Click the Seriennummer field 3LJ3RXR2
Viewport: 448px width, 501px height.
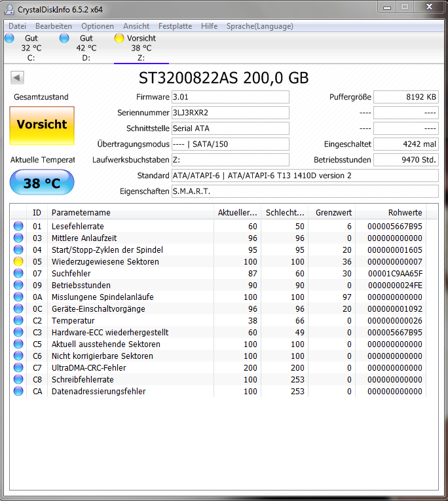(x=231, y=113)
